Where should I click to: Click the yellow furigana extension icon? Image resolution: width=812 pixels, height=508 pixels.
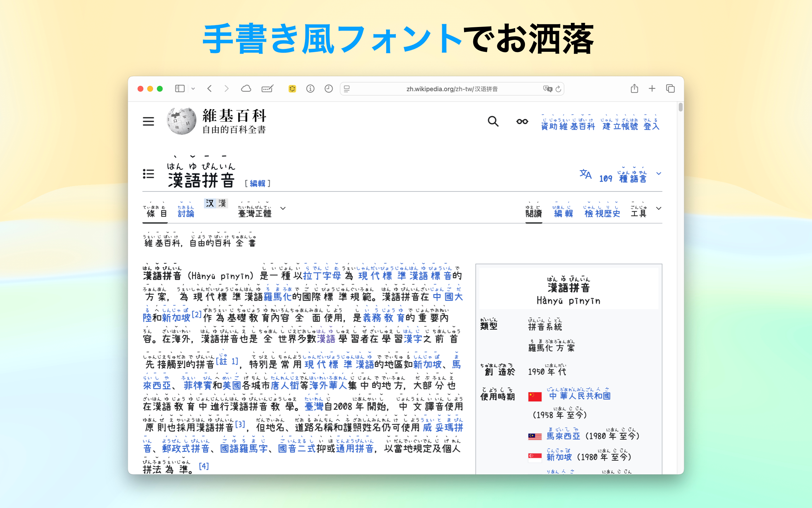pos(292,89)
